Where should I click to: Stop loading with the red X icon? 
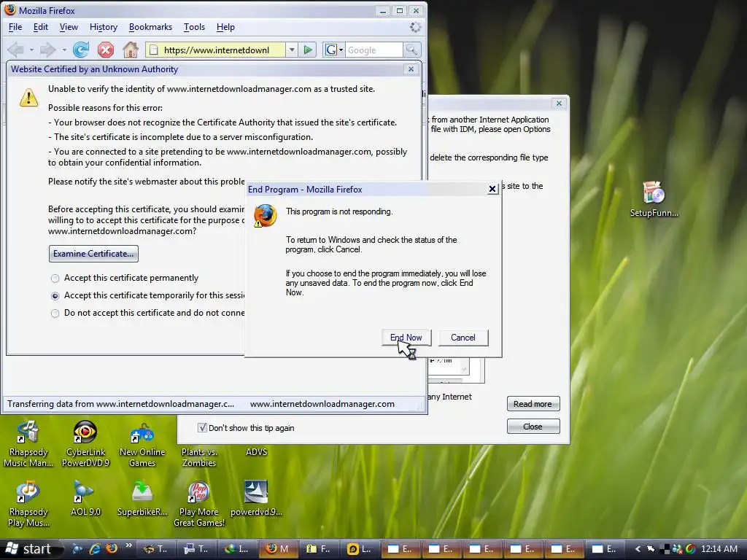106,50
